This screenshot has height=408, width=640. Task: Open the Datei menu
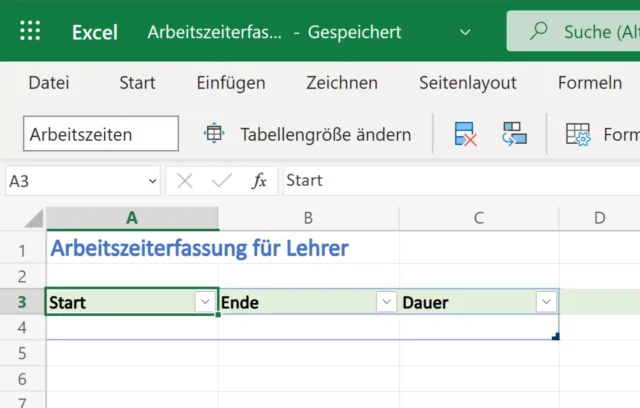pyautogui.click(x=49, y=83)
